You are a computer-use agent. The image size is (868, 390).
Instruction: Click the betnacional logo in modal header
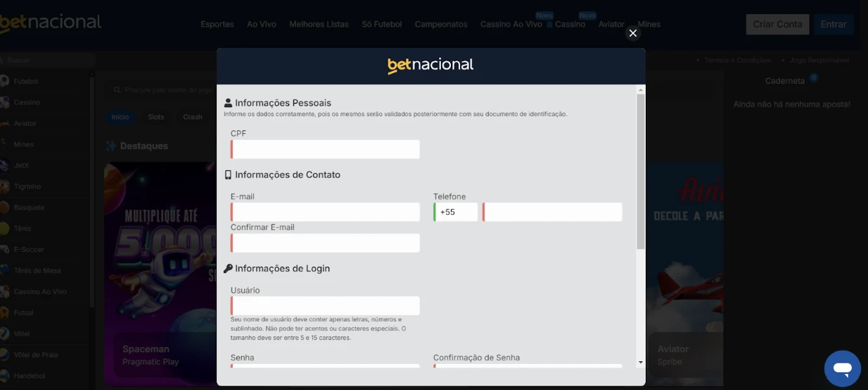[x=430, y=65]
